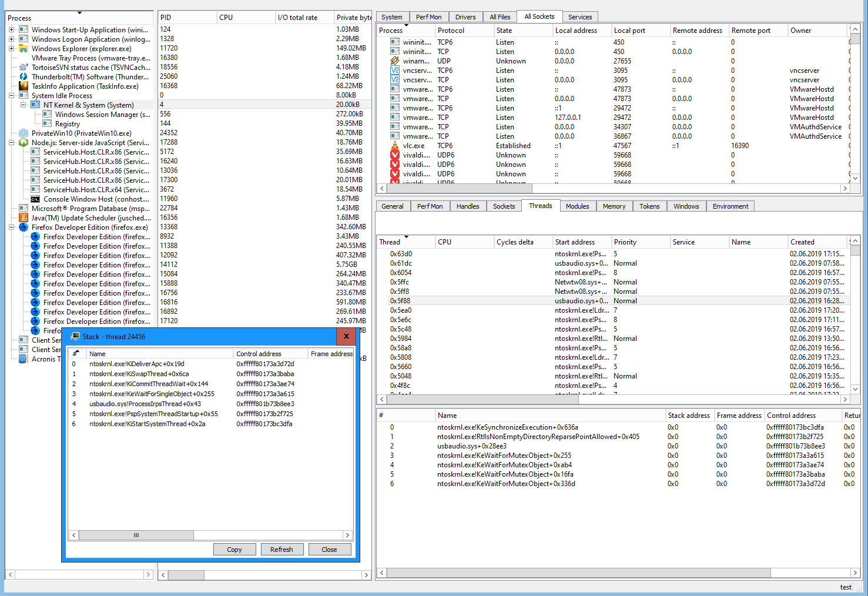The width and height of the screenshot is (868, 596).
Task: Click the Stack dialog horizontal scrollbar thumb
Action: 136,535
